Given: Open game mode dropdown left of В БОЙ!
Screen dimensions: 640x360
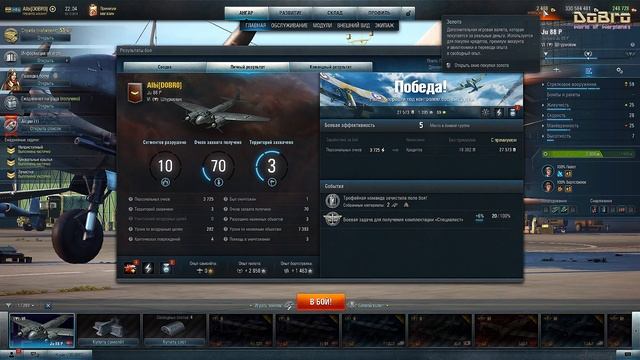Looking at the screenshot, I should click(271, 305).
